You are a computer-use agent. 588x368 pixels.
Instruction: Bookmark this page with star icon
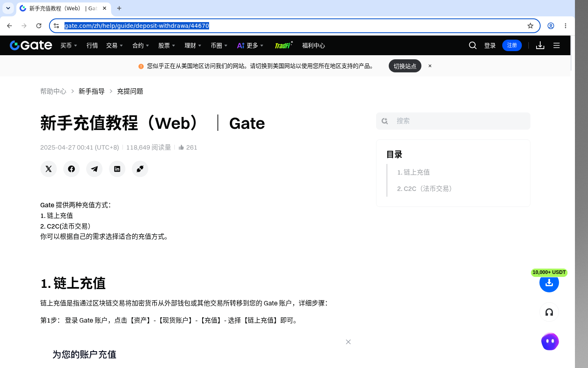pyautogui.click(x=530, y=26)
